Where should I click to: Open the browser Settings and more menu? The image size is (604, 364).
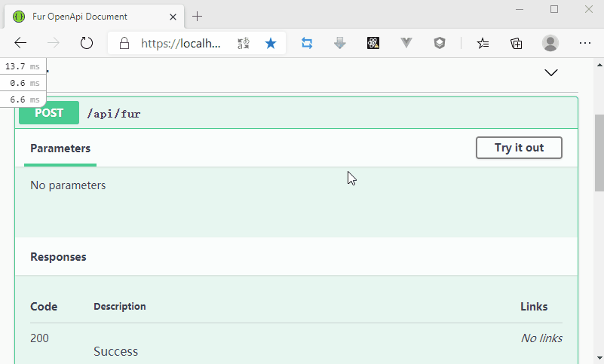(x=584, y=44)
